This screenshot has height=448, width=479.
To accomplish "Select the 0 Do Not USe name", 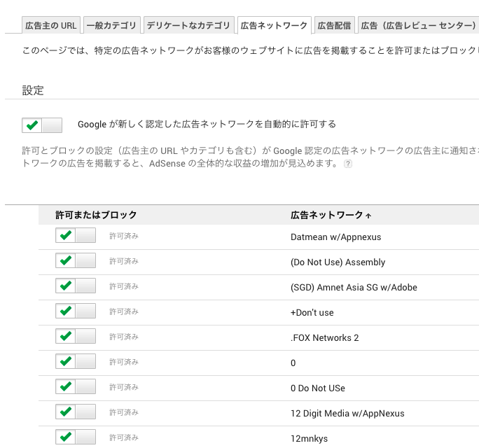I will click(318, 388).
